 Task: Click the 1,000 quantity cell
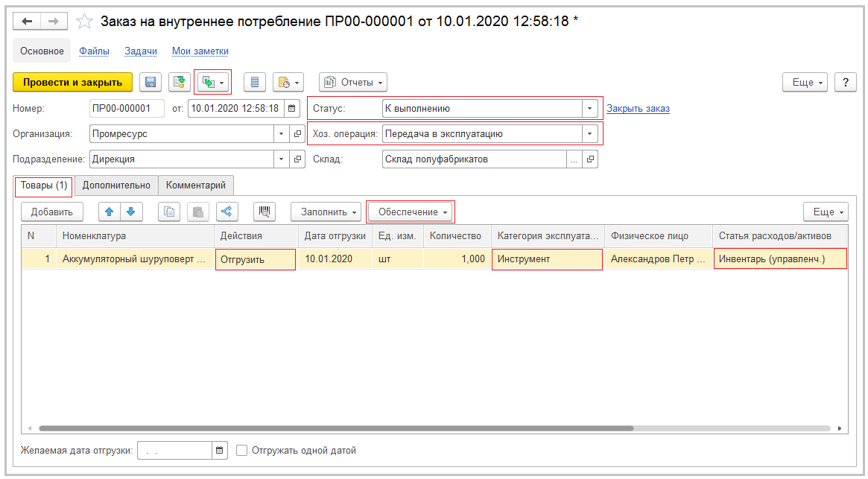click(457, 259)
